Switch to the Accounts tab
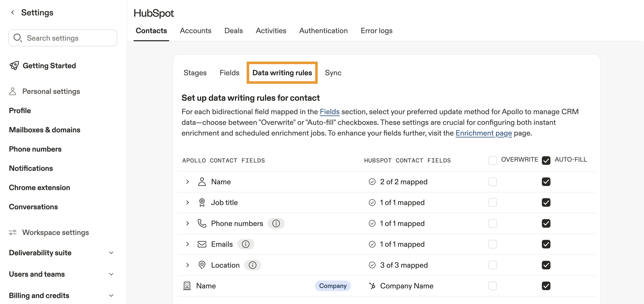 195,31
